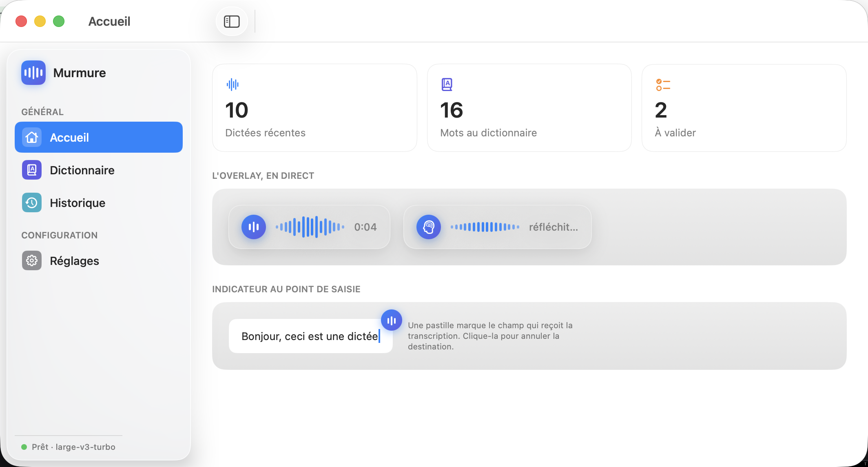Viewport: 868px width, 467px height.
Task: Click the checklist icon on À valider card
Action: coord(663,85)
